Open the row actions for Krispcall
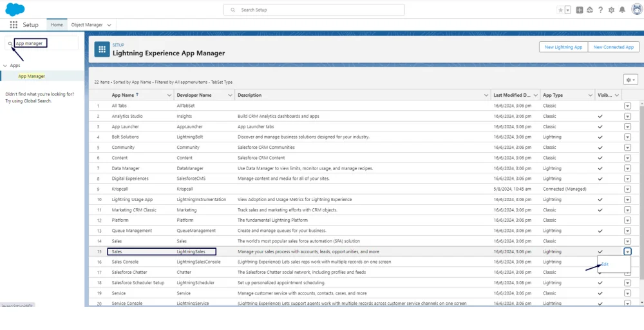Image resolution: width=644 pixels, height=330 pixels. [x=627, y=189]
